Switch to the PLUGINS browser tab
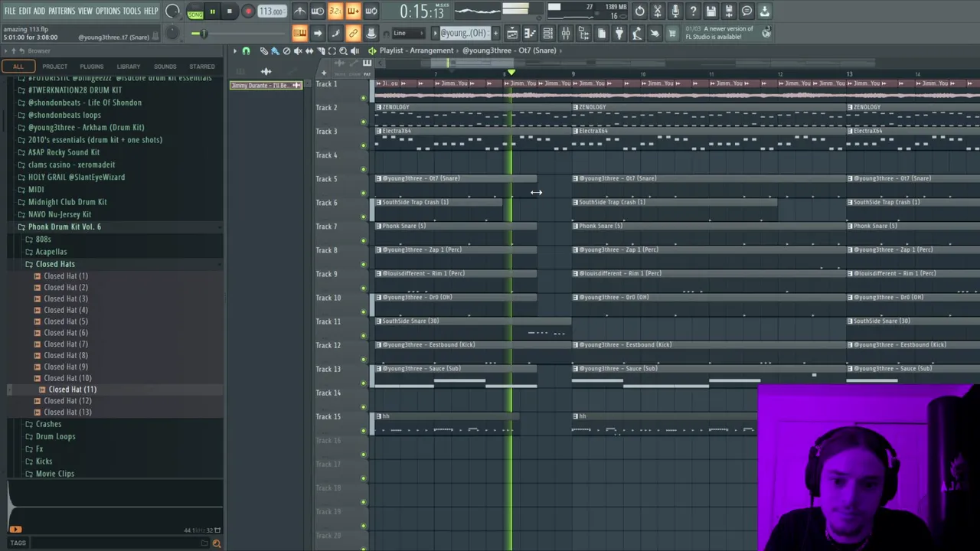 point(91,67)
